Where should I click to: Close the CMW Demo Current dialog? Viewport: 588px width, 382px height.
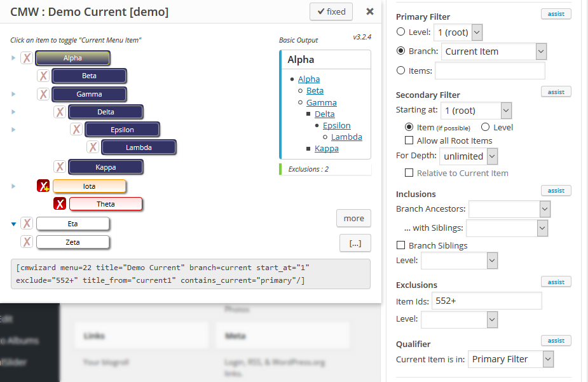tap(370, 11)
